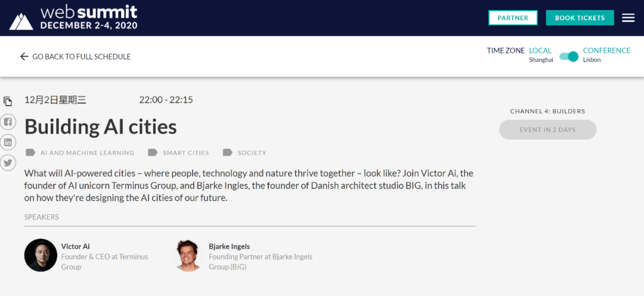This screenshot has height=296, width=644.
Task: Click the Victor Ai name
Action: (x=75, y=246)
